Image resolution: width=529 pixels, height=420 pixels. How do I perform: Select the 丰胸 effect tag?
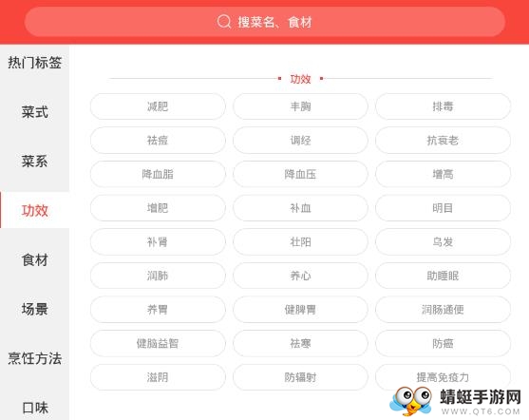point(300,106)
